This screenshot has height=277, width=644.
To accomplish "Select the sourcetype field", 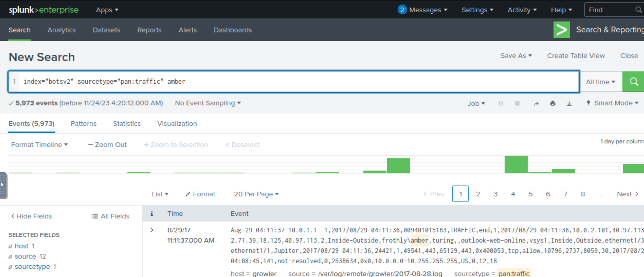I will click(x=32, y=266).
